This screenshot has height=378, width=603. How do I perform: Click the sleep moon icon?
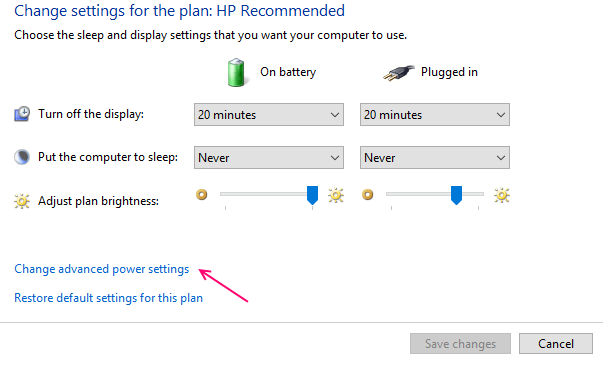coord(22,157)
